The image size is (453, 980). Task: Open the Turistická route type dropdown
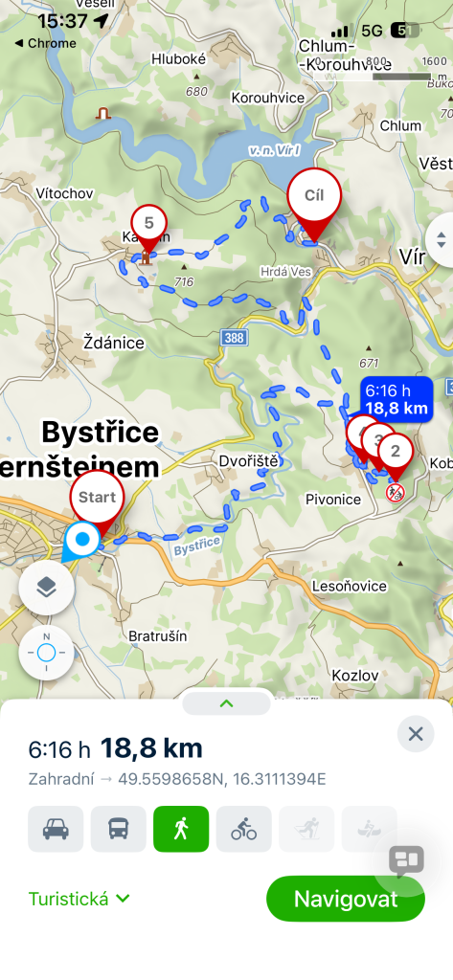[x=79, y=899]
